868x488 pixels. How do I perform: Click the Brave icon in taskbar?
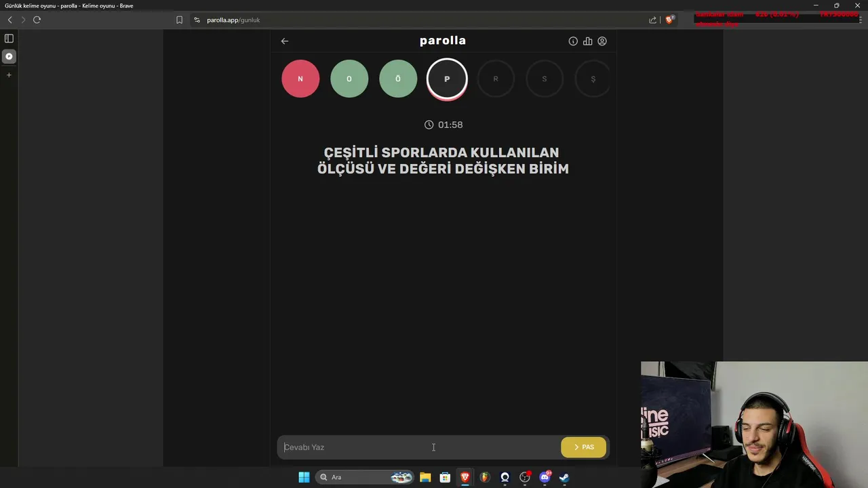click(x=465, y=477)
